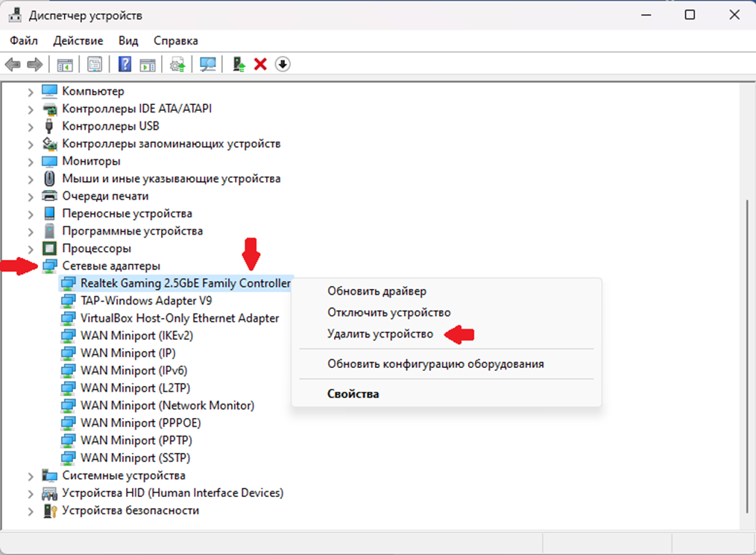Click the printer icon beside Очереди печати
756x555 pixels.
pos(49,196)
